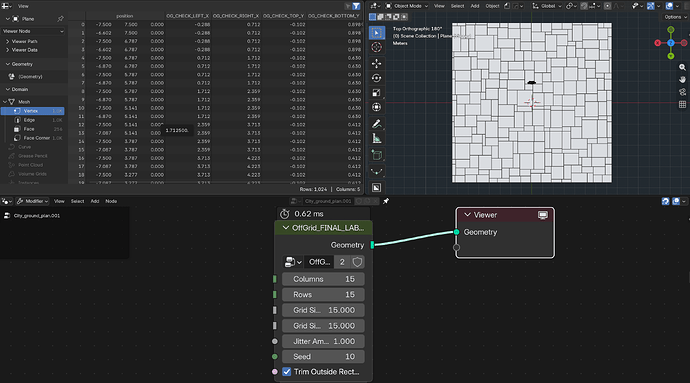Select the Measure tool in viewport
This screenshot has width=690, height=383.
click(377, 139)
